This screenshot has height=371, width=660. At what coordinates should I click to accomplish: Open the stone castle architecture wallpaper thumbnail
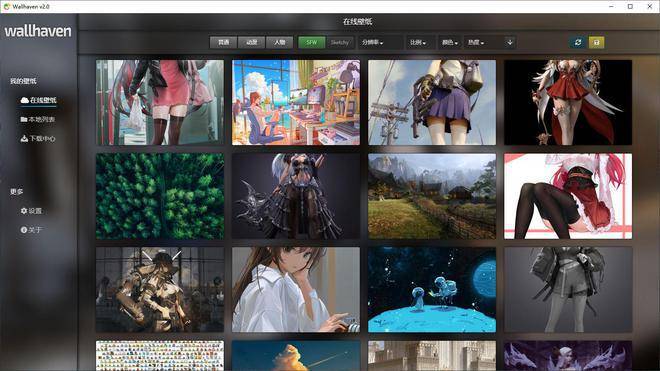432,356
